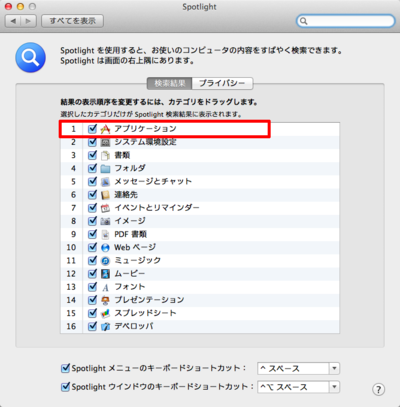Click the フォルダ folder icon
400x407 pixels.
[x=105, y=169]
